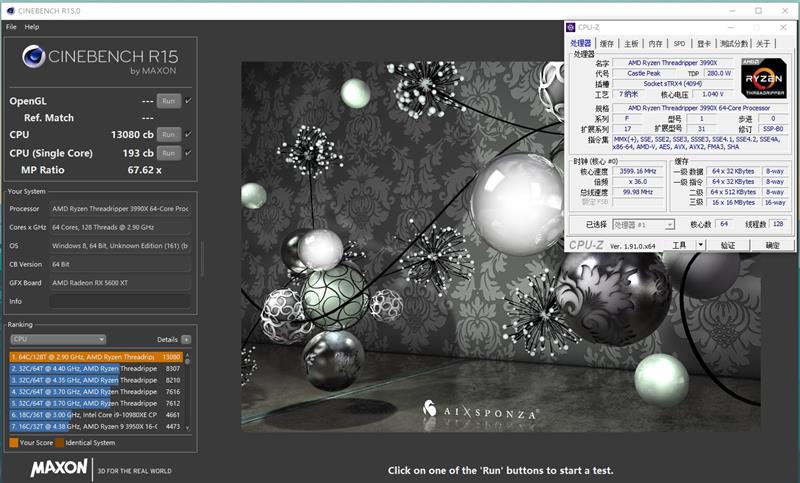Click the orange Your Score legend square

coord(12,442)
